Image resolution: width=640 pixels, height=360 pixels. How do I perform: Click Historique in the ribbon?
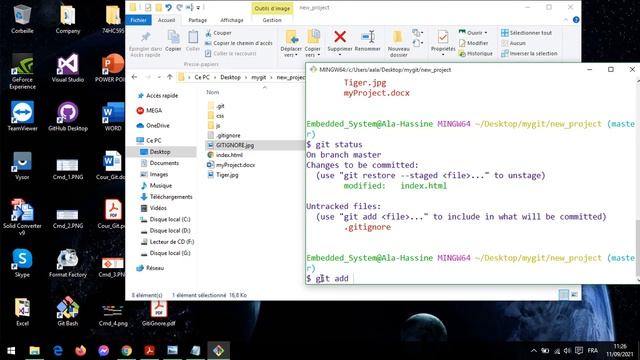pos(476,53)
